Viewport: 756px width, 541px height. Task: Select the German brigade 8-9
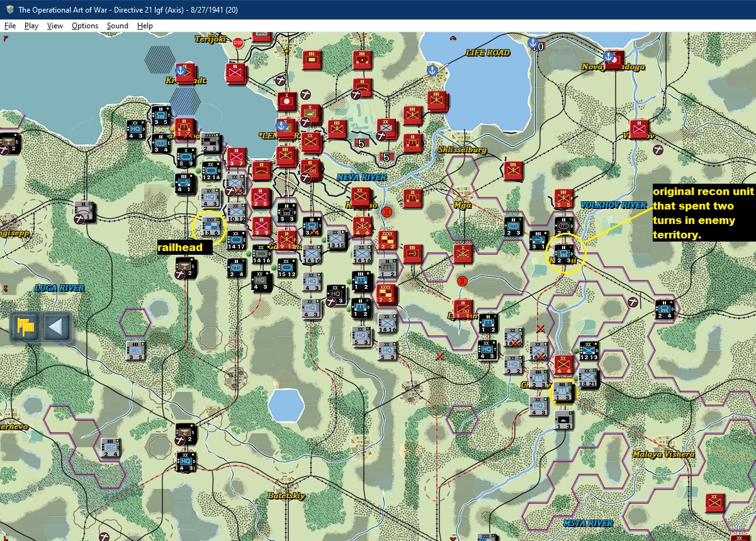[x=186, y=157]
